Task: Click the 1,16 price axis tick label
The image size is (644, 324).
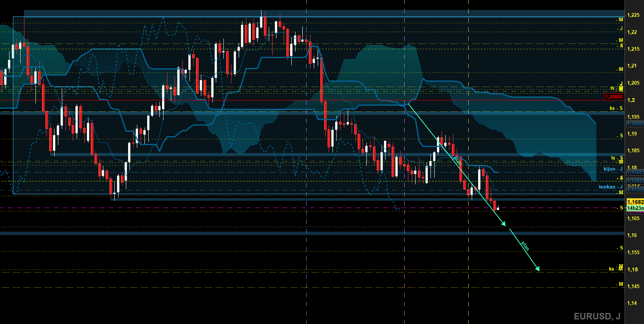Action: pos(632,235)
